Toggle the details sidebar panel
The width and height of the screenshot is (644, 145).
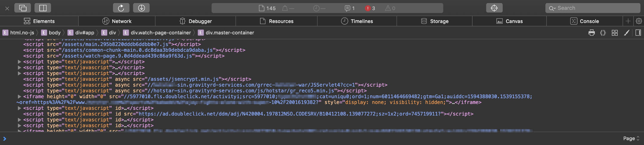pos(638,33)
